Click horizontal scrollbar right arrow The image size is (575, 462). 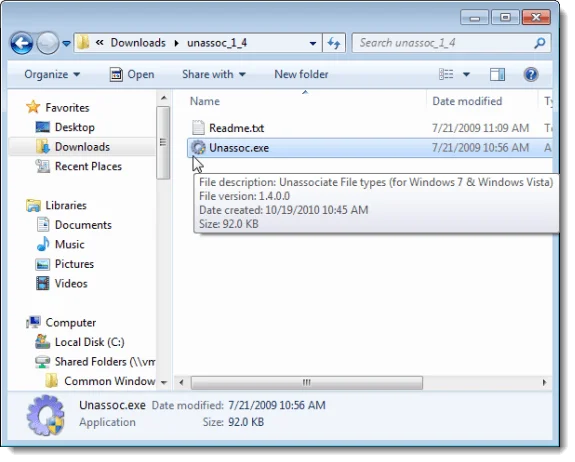tap(545, 382)
